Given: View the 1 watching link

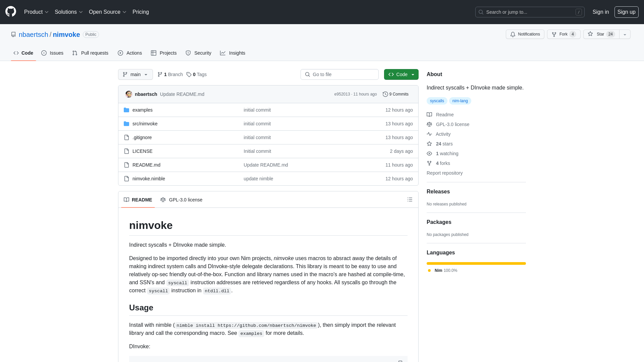Looking at the screenshot, I should 442,154.
